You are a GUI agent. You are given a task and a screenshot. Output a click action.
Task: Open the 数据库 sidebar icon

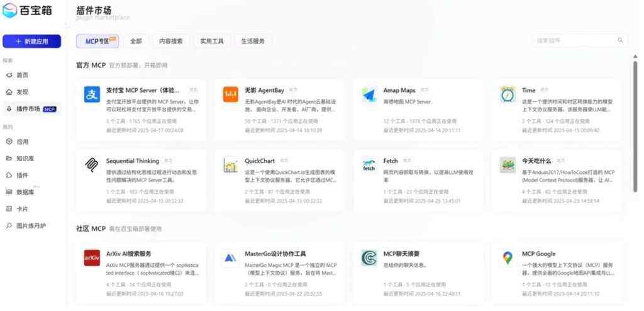(x=9, y=192)
